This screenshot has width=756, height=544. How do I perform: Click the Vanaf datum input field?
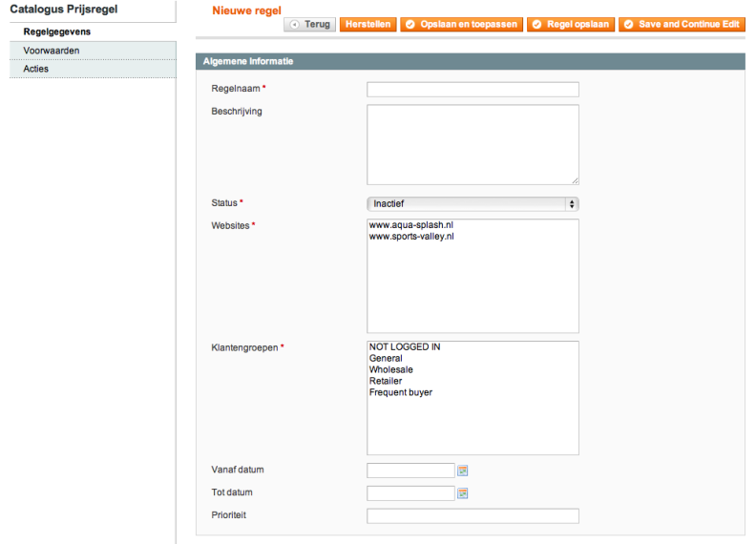410,471
